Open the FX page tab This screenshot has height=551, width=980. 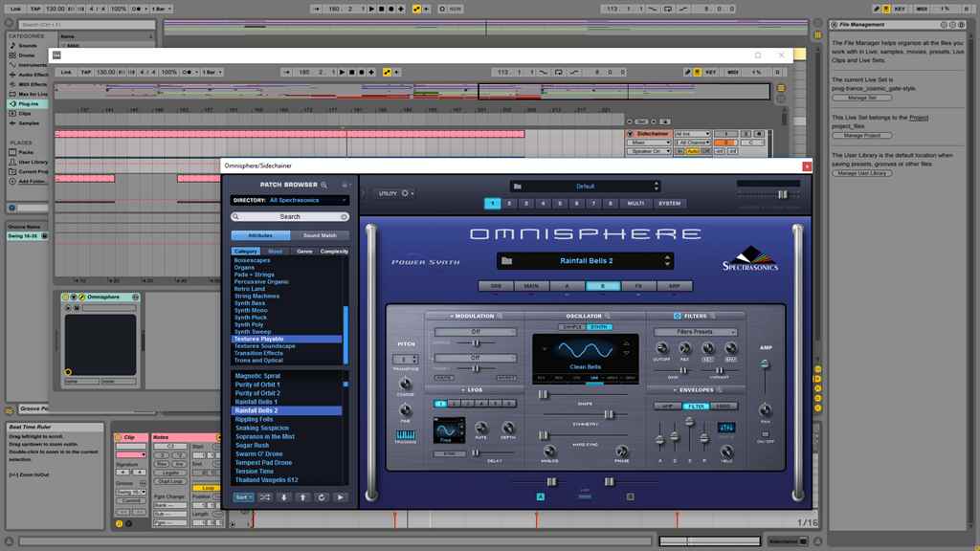(638, 286)
